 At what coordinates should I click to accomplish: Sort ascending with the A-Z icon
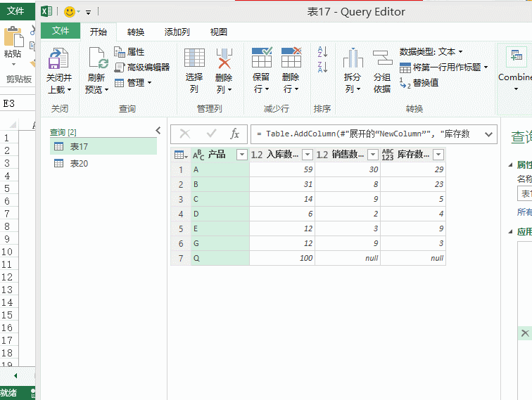[x=322, y=51]
